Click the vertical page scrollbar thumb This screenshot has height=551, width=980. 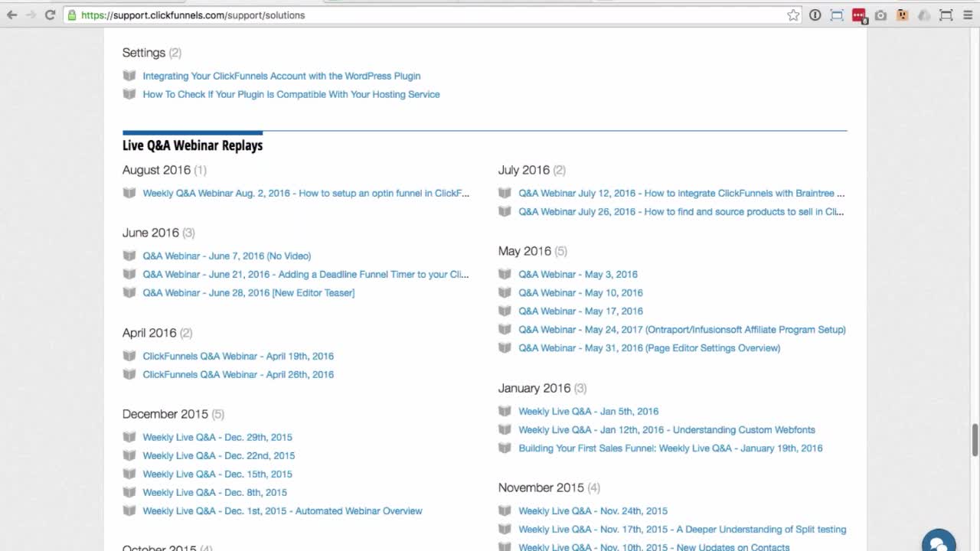tap(975, 440)
